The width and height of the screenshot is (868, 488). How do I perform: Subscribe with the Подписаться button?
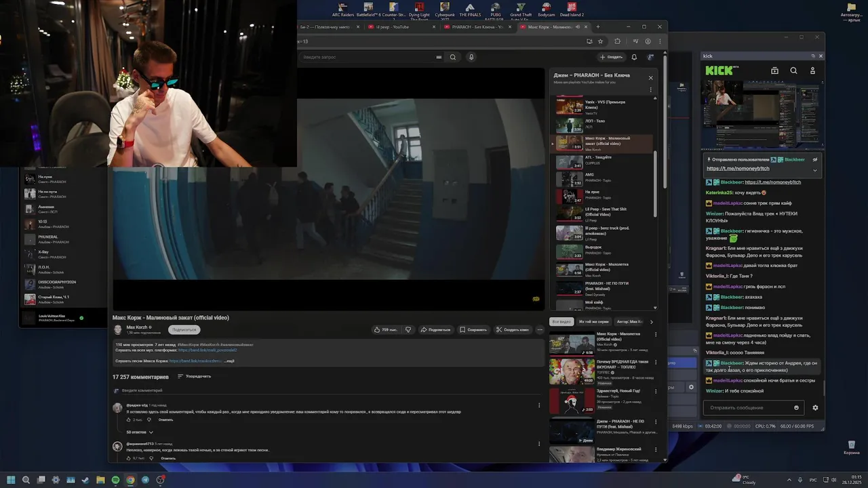(184, 329)
